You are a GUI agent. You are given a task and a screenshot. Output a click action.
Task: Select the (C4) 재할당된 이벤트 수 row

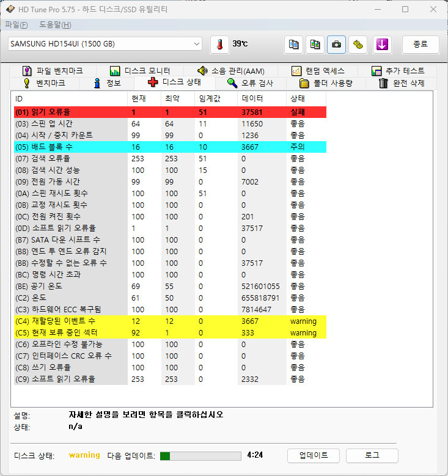coord(170,321)
